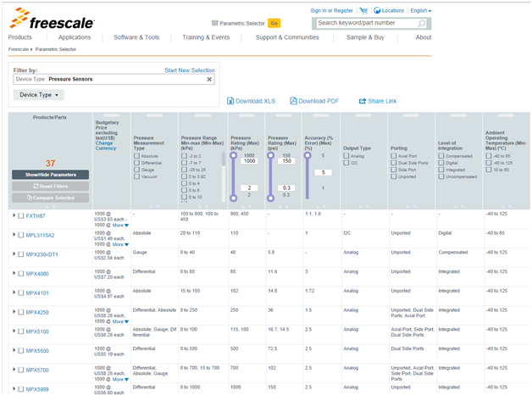Expand the MPX5999 row
Screen dimensions: 532x396
point(14,388)
